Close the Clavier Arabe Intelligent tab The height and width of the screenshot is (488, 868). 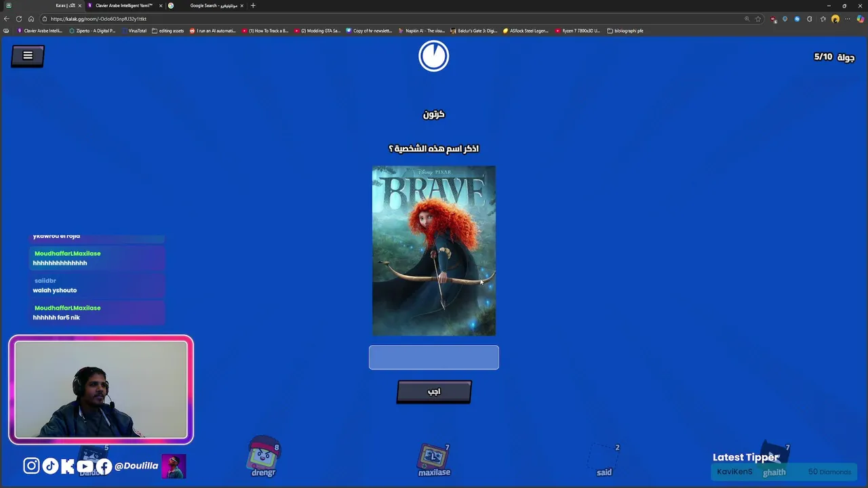[x=161, y=5]
